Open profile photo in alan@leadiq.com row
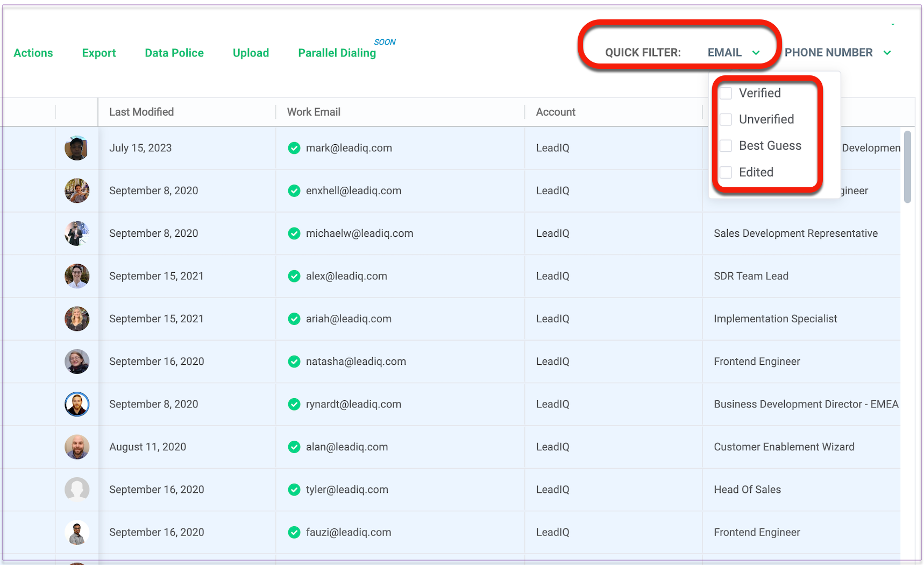 tap(77, 447)
